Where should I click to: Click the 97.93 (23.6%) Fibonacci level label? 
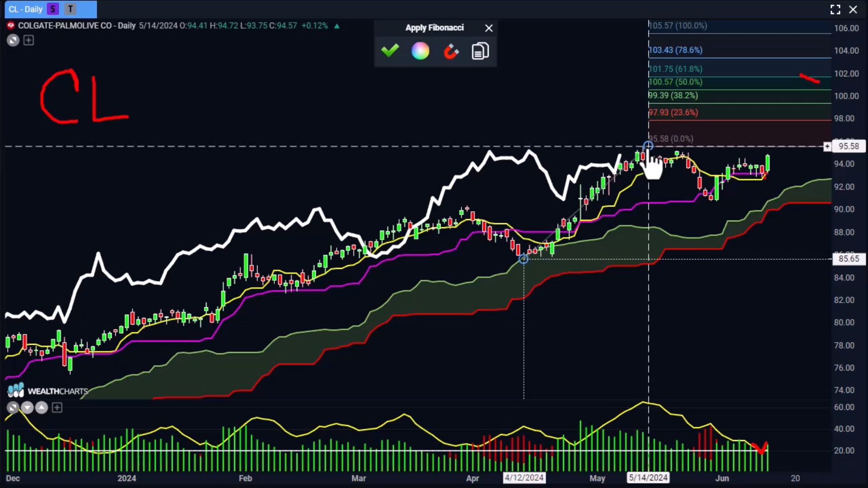pyautogui.click(x=673, y=112)
